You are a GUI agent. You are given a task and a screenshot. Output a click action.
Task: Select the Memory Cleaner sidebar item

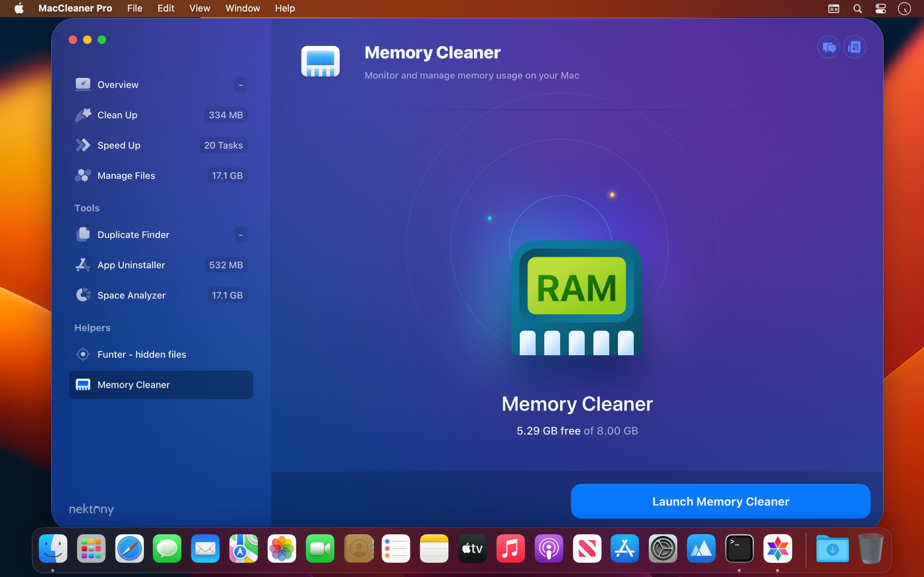tap(134, 385)
